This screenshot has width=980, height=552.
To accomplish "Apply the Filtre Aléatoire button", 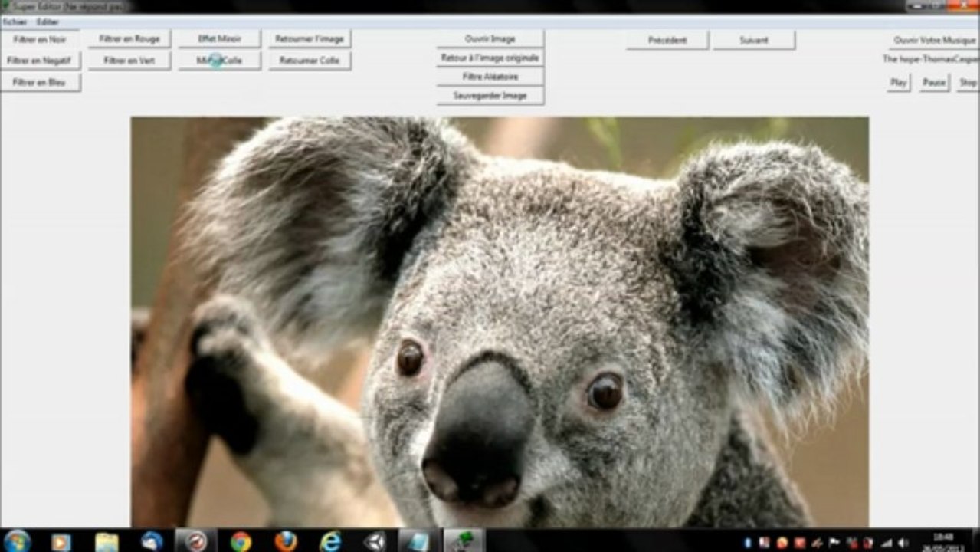I will (490, 77).
